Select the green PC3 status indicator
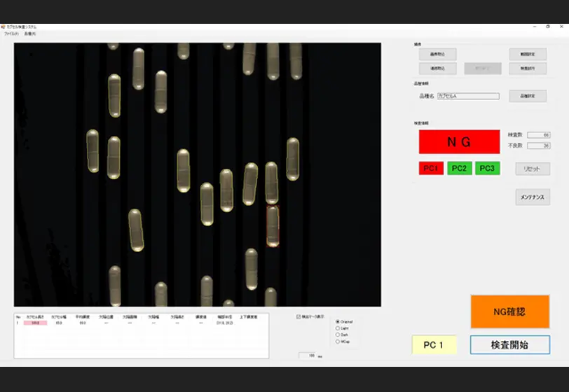Viewport: 569px width, 392px height. coord(487,169)
